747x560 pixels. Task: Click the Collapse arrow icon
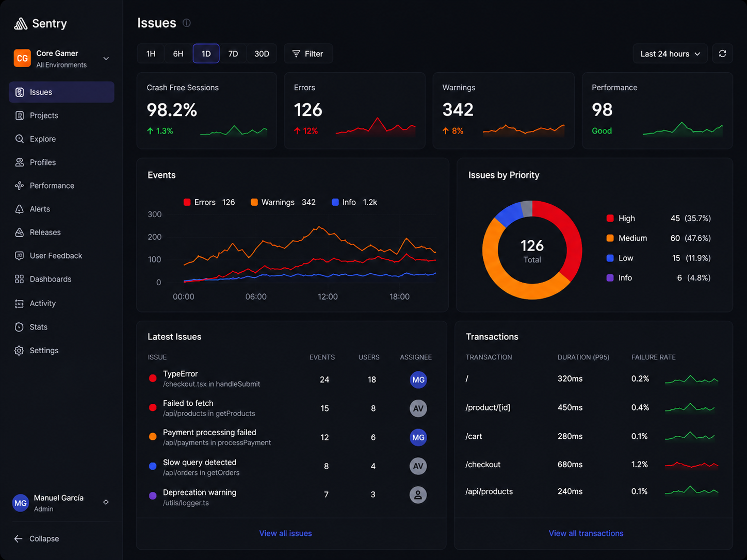(x=19, y=539)
